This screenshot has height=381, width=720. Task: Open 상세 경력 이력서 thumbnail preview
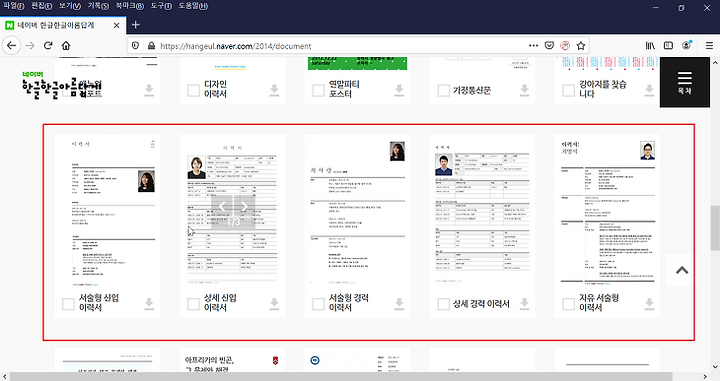(482, 212)
